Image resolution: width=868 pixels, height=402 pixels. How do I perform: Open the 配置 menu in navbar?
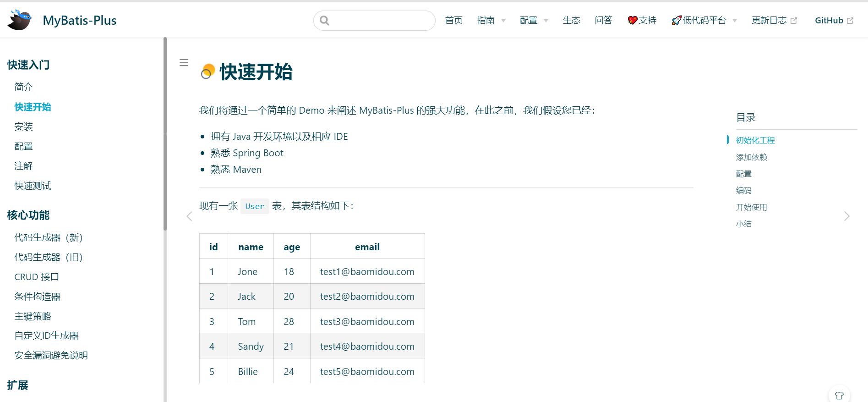[x=529, y=20]
